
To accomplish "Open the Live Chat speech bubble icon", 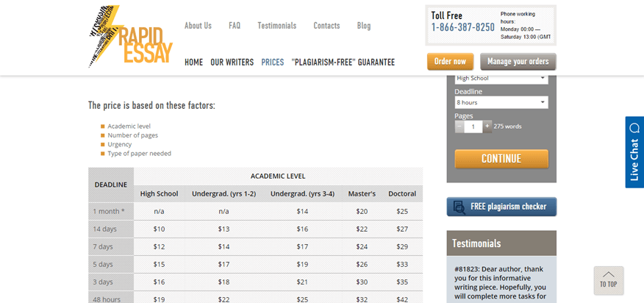I will click(x=634, y=128).
